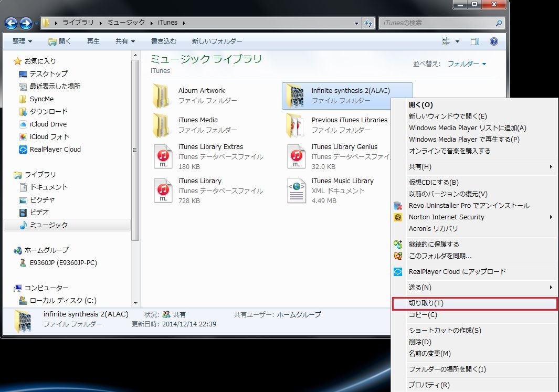The height and width of the screenshot is (392, 559).
Task: Select Previous iTunes Libraries folder icon
Action: point(295,125)
